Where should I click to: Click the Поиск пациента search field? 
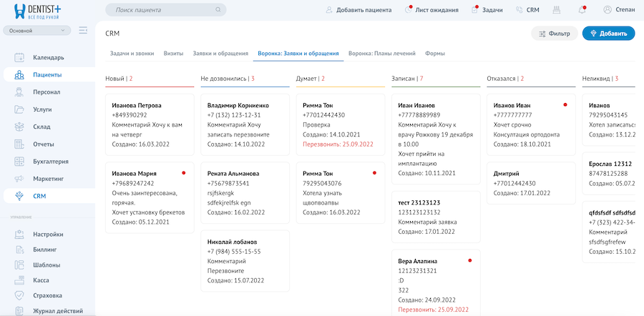click(165, 11)
